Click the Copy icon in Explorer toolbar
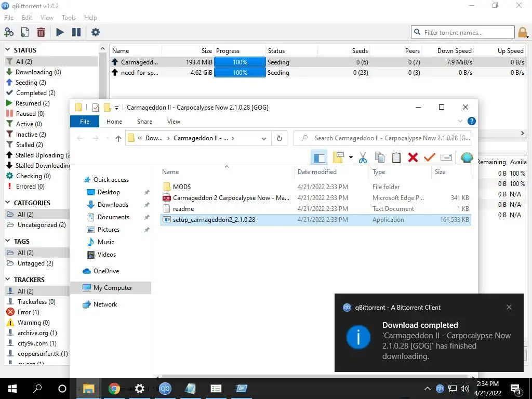This screenshot has width=532, height=399. (x=380, y=157)
